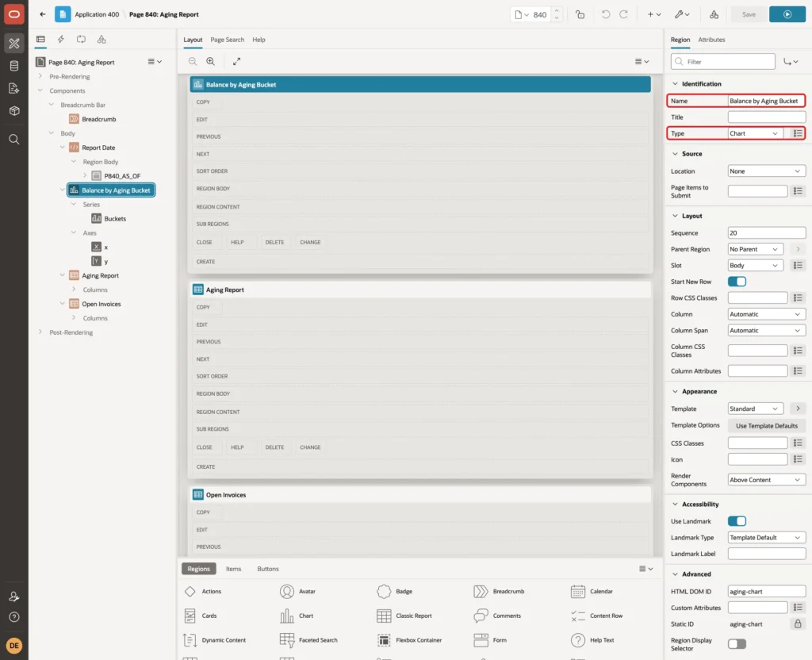The width and height of the screenshot is (812, 660).
Task: Expand the layout pane to full size
Action: (236, 61)
